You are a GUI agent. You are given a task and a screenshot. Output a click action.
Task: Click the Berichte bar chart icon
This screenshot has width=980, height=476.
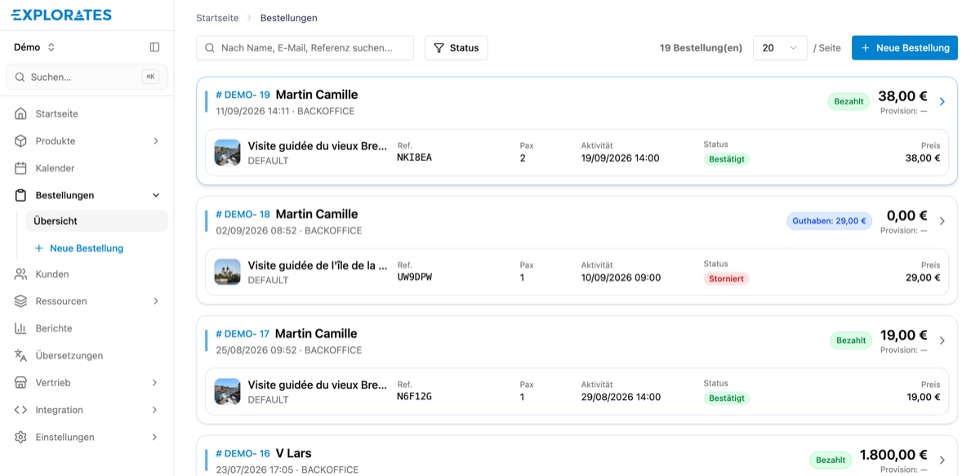click(x=20, y=328)
